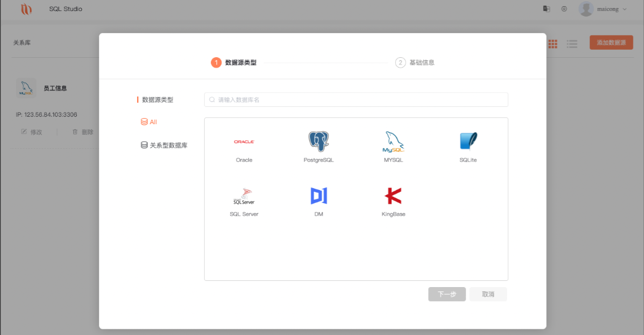Click the MYSQL label text
The height and width of the screenshot is (335, 644).
pyautogui.click(x=393, y=160)
